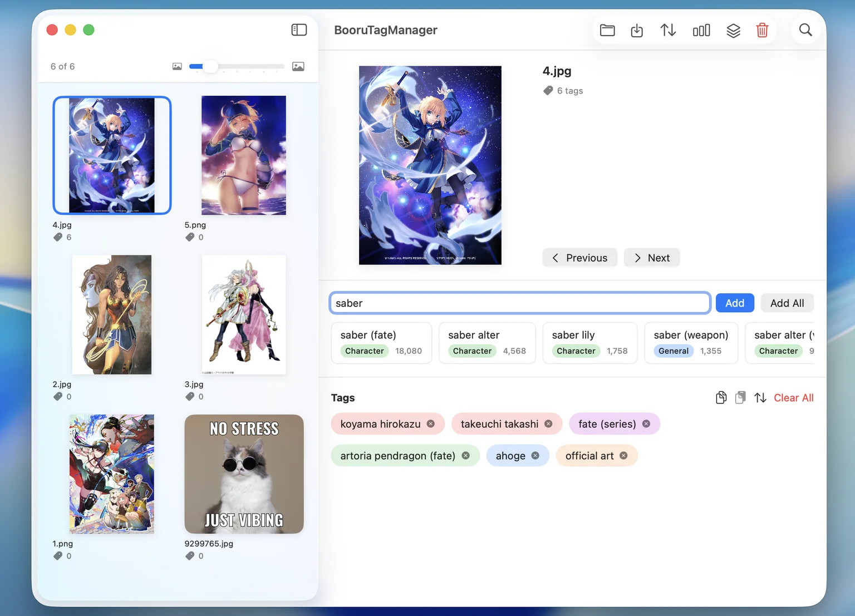Screen dimensions: 855x616
Task: Sort tags using arrows icon
Action: [x=760, y=397]
